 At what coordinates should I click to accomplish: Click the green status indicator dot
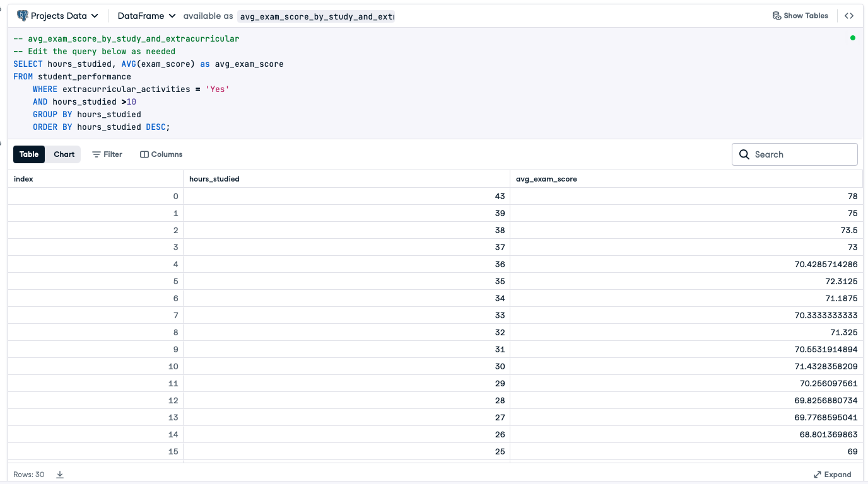point(853,38)
